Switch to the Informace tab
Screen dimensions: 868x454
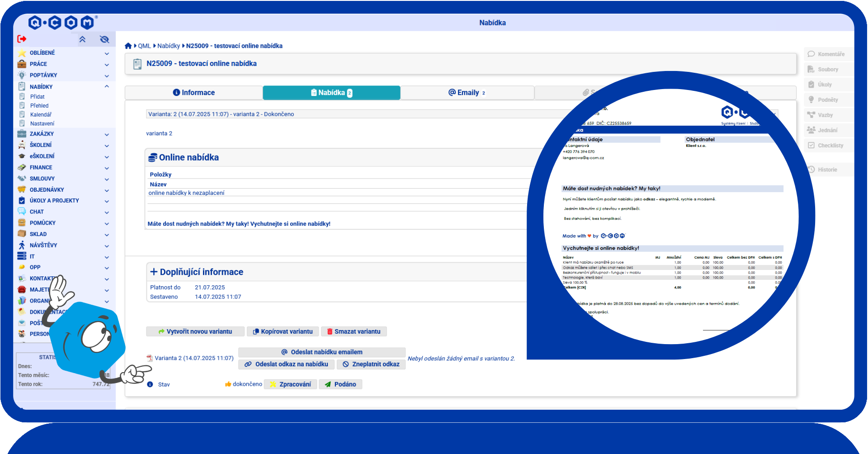[x=194, y=93]
